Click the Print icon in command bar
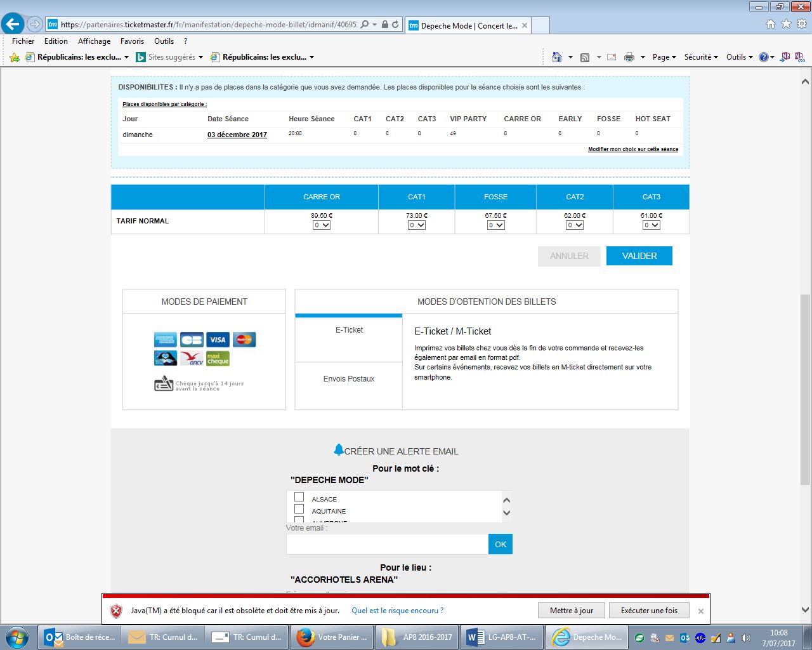The height and width of the screenshot is (650, 812). coord(629,57)
